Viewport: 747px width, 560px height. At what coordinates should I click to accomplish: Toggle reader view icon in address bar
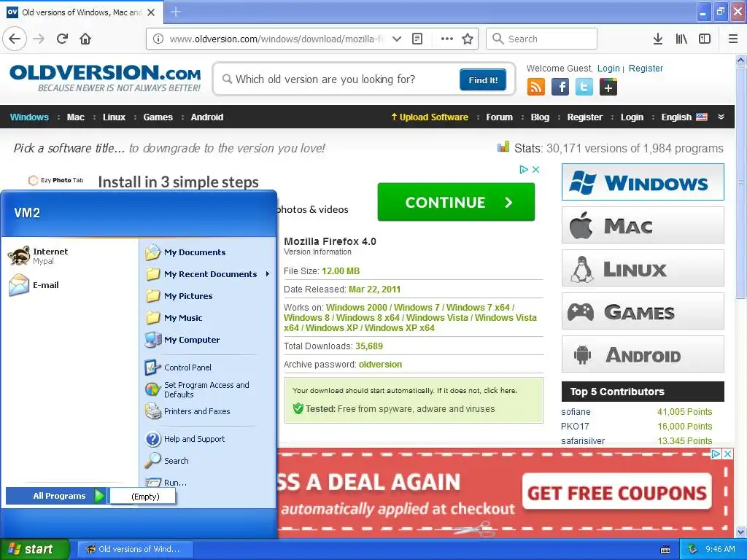tap(417, 39)
